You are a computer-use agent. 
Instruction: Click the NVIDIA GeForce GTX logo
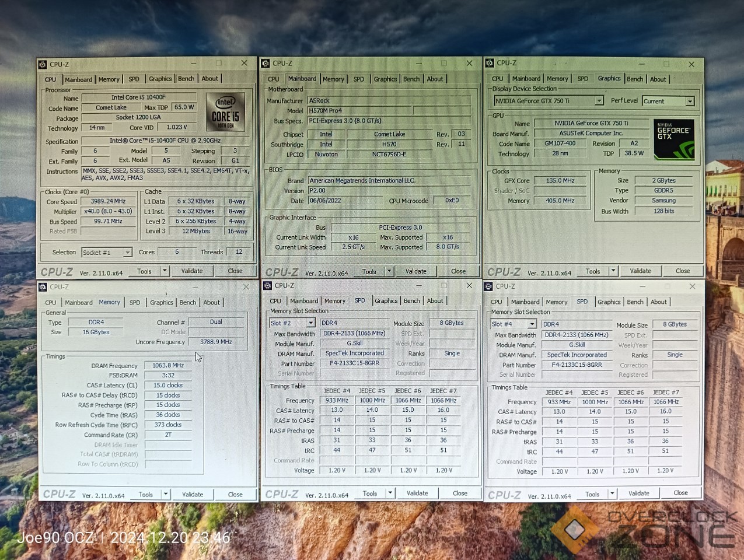[673, 139]
